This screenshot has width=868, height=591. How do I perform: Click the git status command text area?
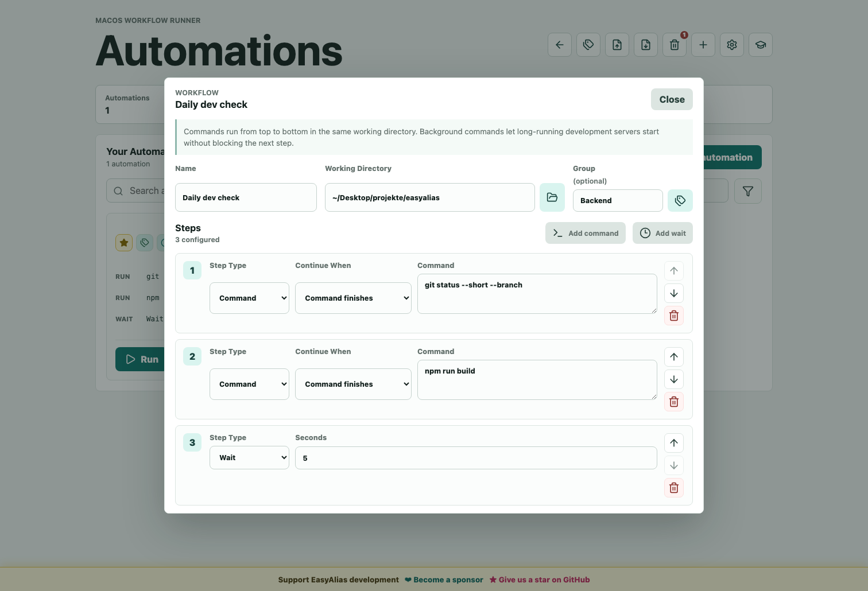537,294
